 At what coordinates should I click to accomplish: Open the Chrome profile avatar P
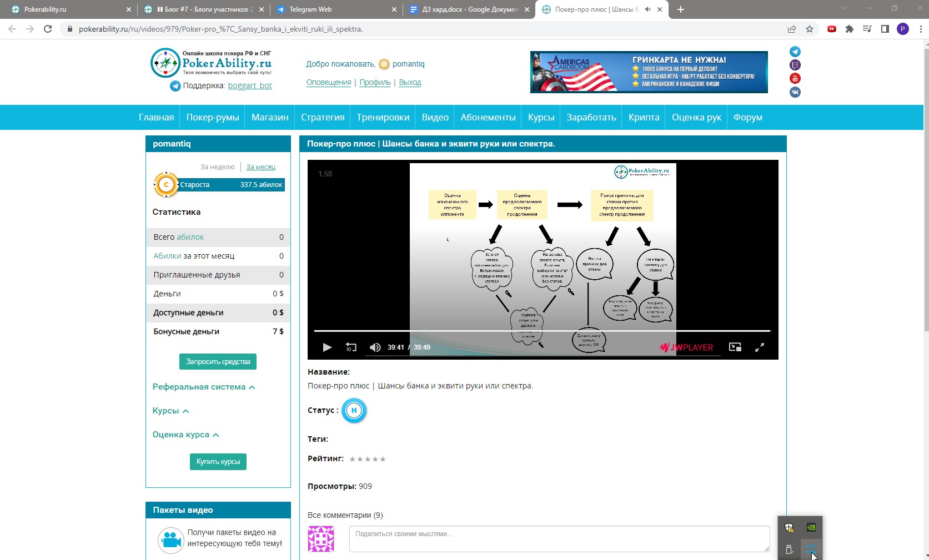pos(903,29)
